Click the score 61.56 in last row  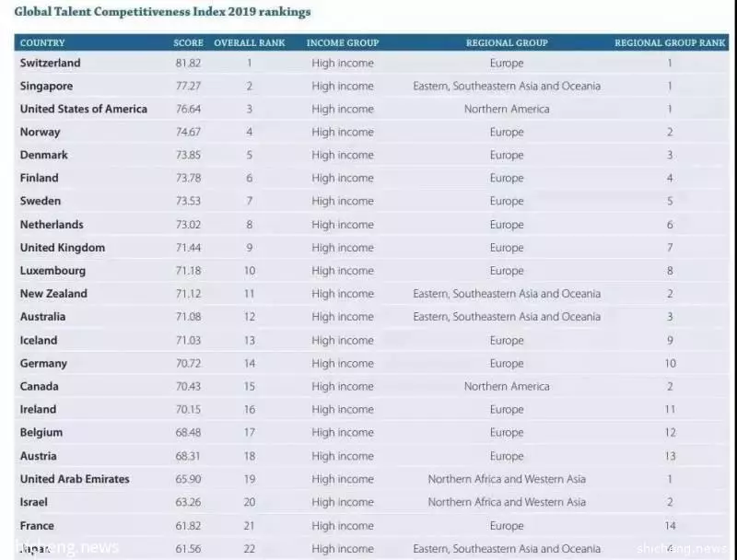pyautogui.click(x=188, y=549)
